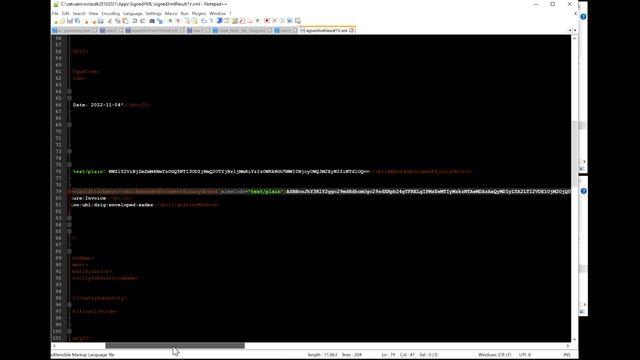Click the Stop recording macro icon
This screenshot has width=640, height=360.
click(x=275, y=21)
